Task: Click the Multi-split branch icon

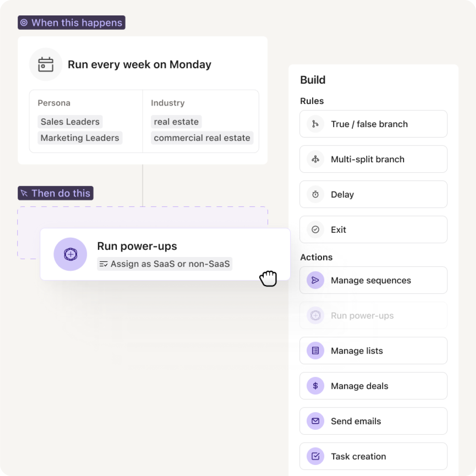Action: [x=315, y=159]
